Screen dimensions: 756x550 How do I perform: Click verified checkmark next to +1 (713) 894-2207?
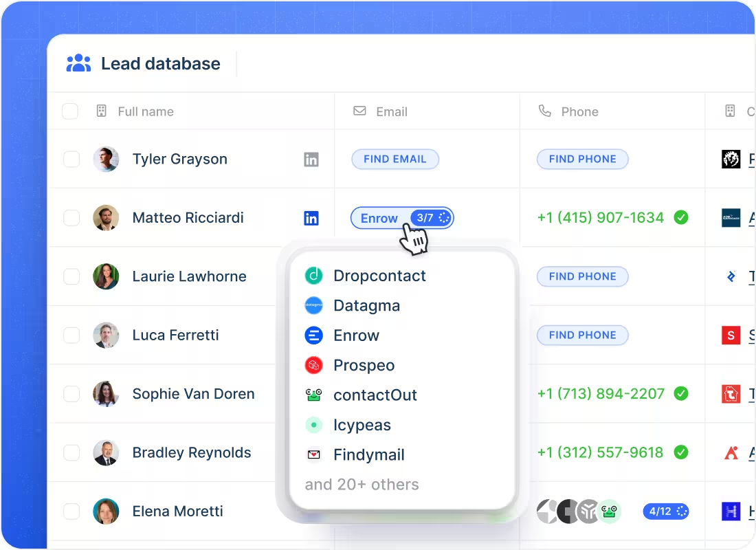[681, 394]
